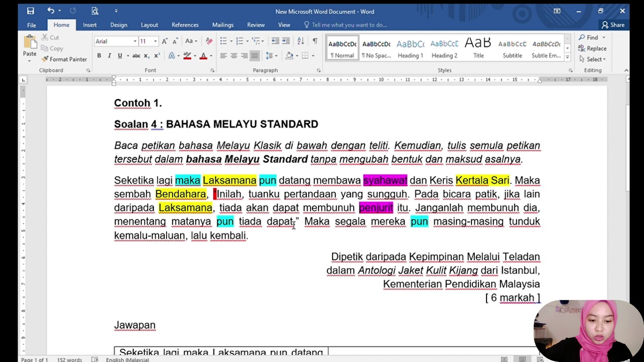Collapse the ribbon with the arrow
Image resolution: width=644 pixels, height=362 pixels.
[x=626, y=70]
